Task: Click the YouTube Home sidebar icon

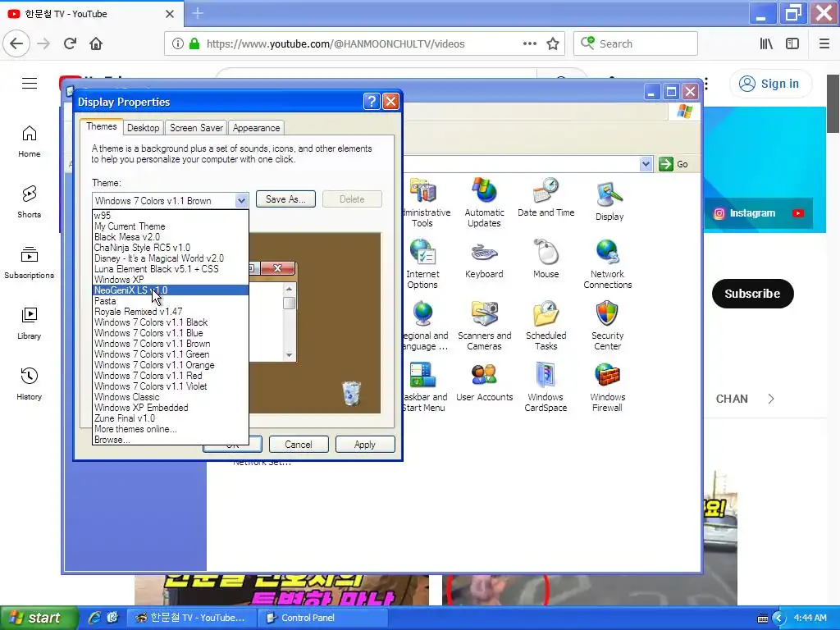Action: pyautogui.click(x=30, y=141)
